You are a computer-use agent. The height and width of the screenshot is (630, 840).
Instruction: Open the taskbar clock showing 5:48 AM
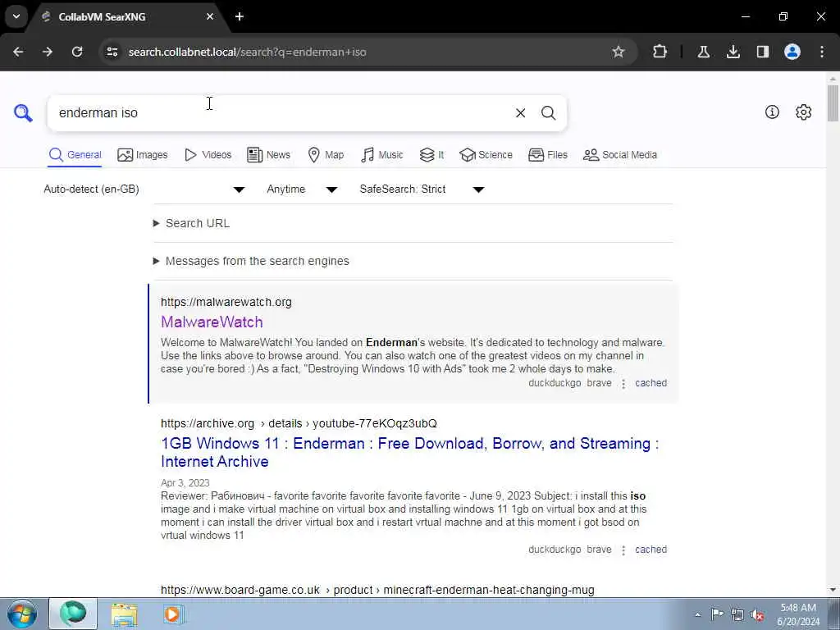pyautogui.click(x=798, y=614)
